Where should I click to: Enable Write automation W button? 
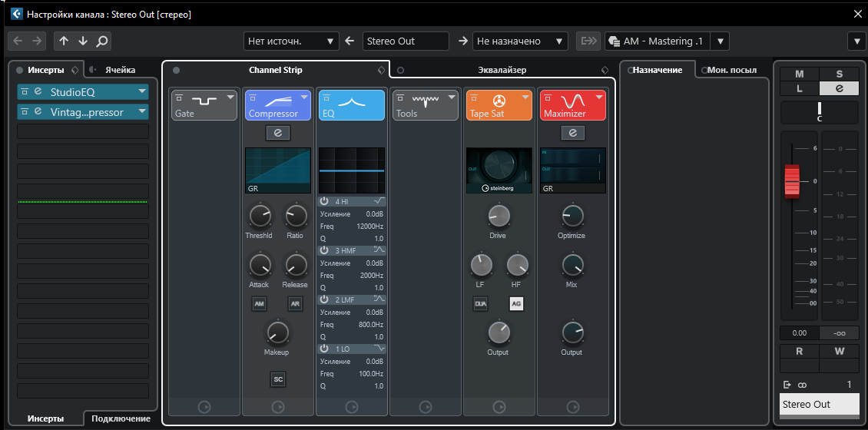840,352
